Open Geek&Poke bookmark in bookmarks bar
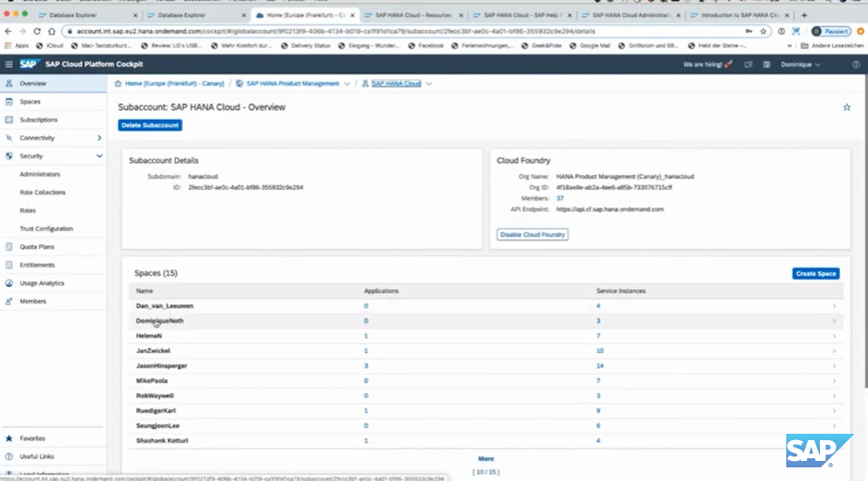Screen dimensions: 868x481 point(543,45)
